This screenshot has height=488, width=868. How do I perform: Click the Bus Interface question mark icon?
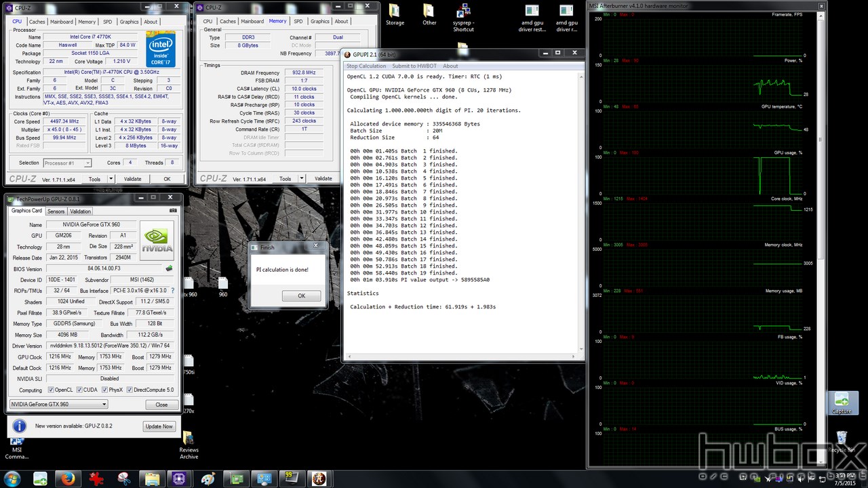pyautogui.click(x=172, y=290)
